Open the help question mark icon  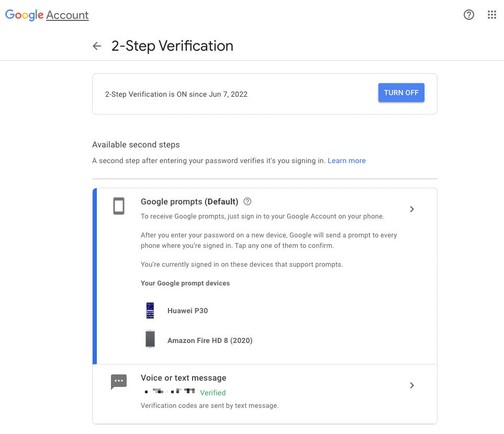tap(468, 15)
